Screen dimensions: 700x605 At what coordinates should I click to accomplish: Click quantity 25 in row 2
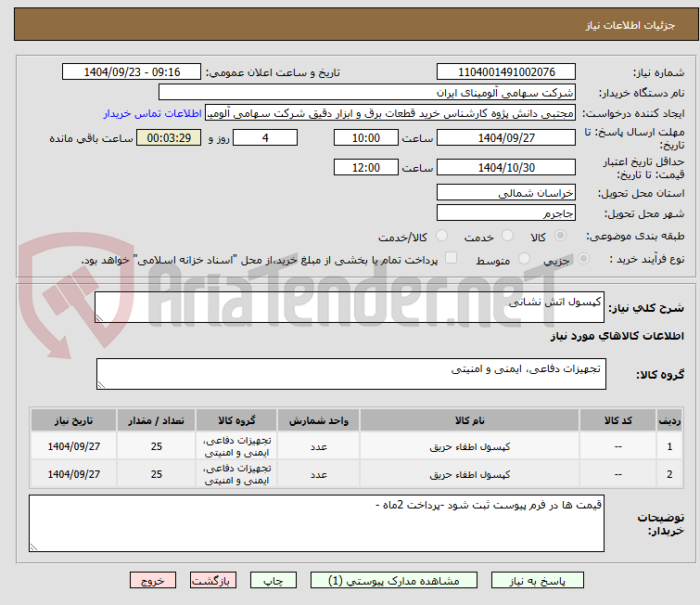[x=157, y=474]
